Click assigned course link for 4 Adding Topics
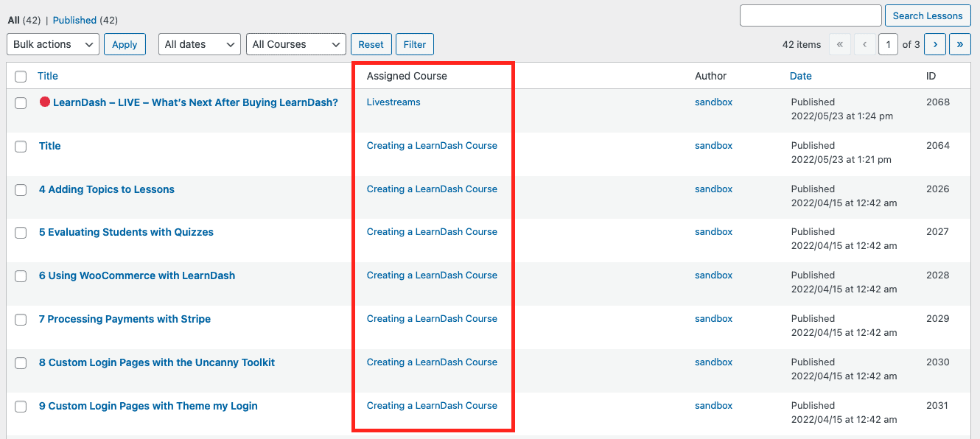 click(x=432, y=189)
